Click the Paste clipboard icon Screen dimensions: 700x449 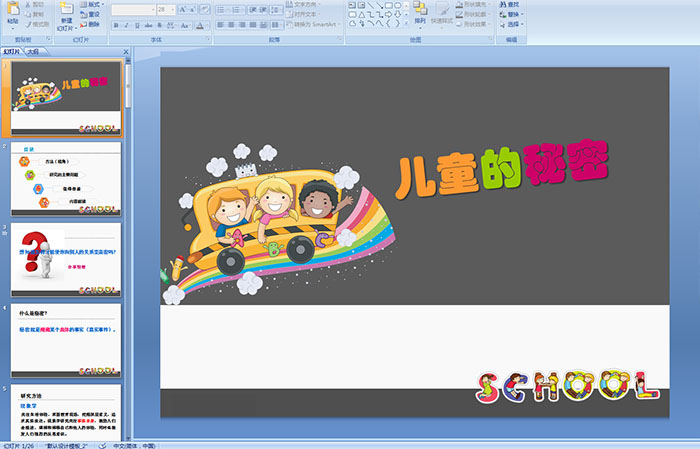(x=13, y=8)
